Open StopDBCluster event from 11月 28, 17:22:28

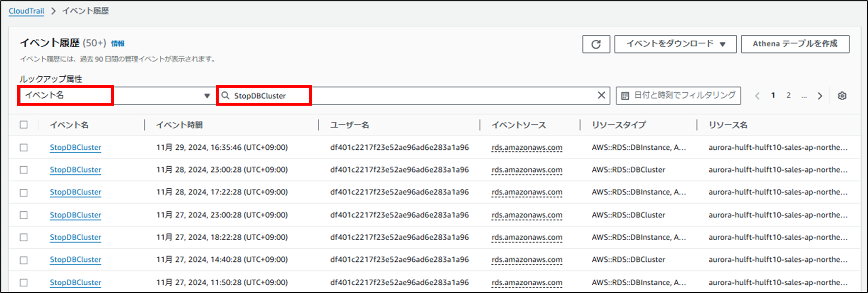[x=75, y=192]
